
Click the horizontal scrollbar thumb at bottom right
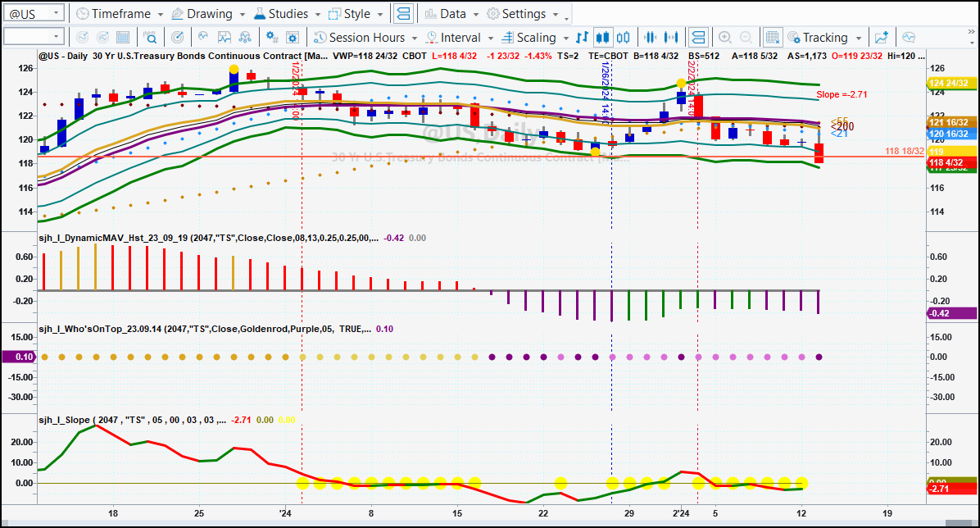click(x=960, y=523)
